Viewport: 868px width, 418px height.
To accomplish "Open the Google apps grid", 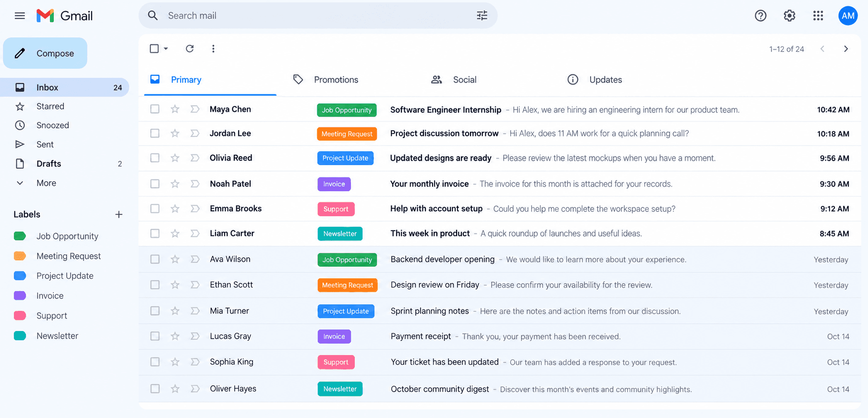I will [x=818, y=16].
